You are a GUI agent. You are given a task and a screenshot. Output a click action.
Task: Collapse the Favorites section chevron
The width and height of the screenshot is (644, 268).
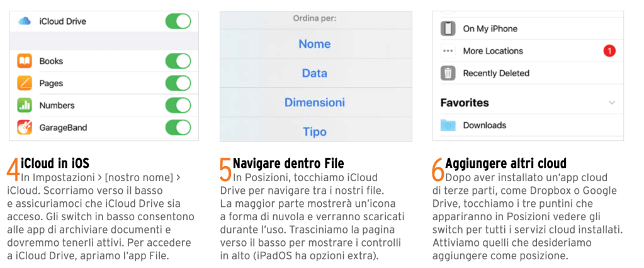(611, 103)
